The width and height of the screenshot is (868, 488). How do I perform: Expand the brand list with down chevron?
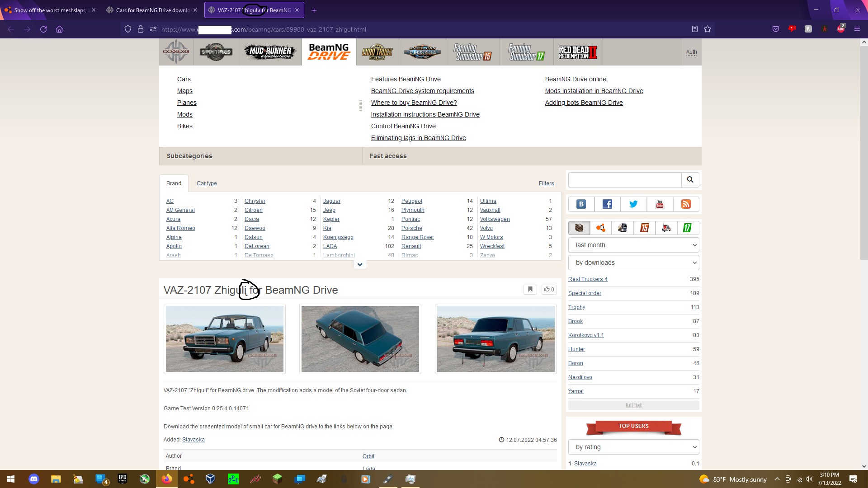click(x=360, y=265)
